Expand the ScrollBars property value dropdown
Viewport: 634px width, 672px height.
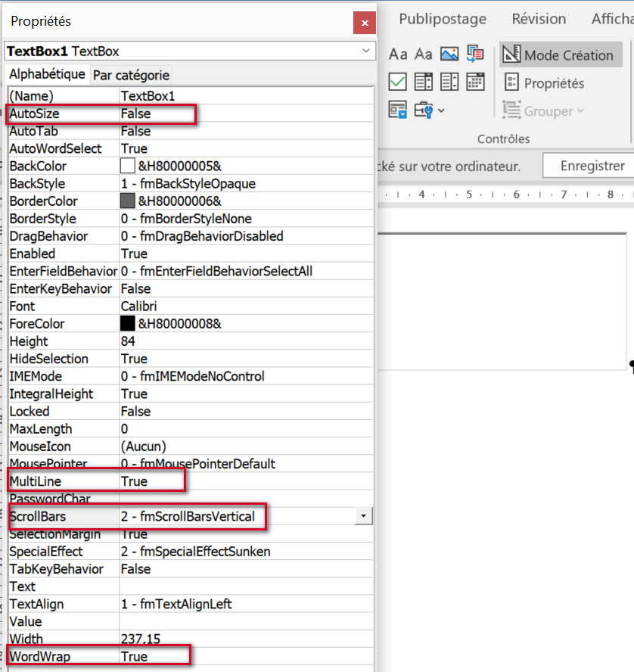(x=364, y=516)
